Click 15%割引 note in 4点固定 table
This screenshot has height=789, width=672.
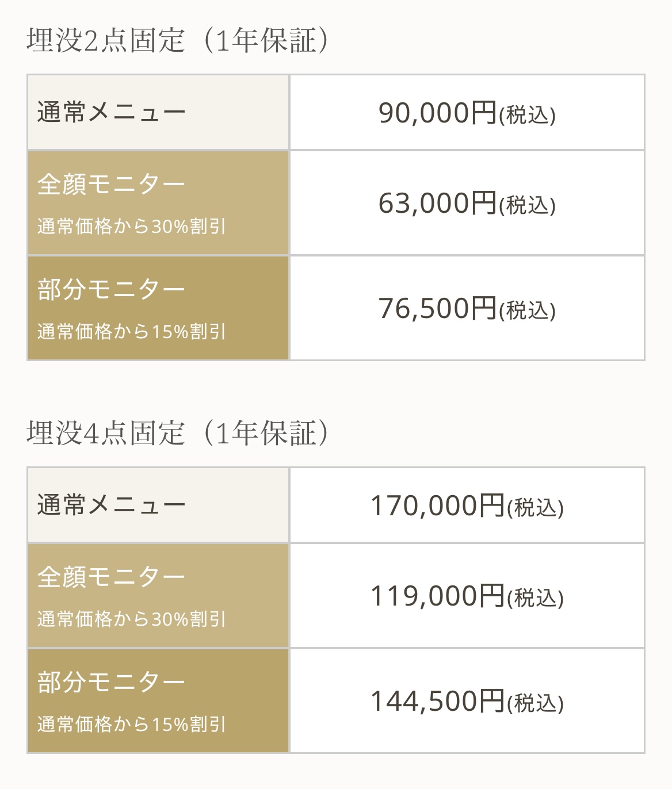pyautogui.click(x=131, y=725)
